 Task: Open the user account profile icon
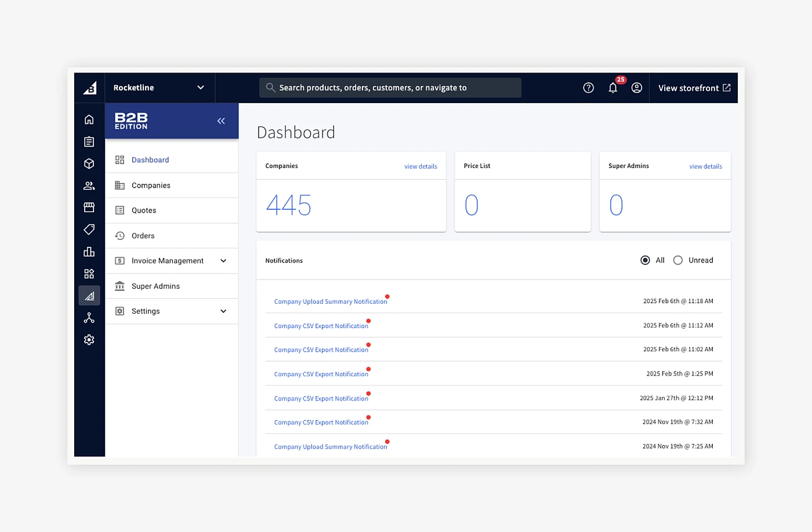[637, 88]
